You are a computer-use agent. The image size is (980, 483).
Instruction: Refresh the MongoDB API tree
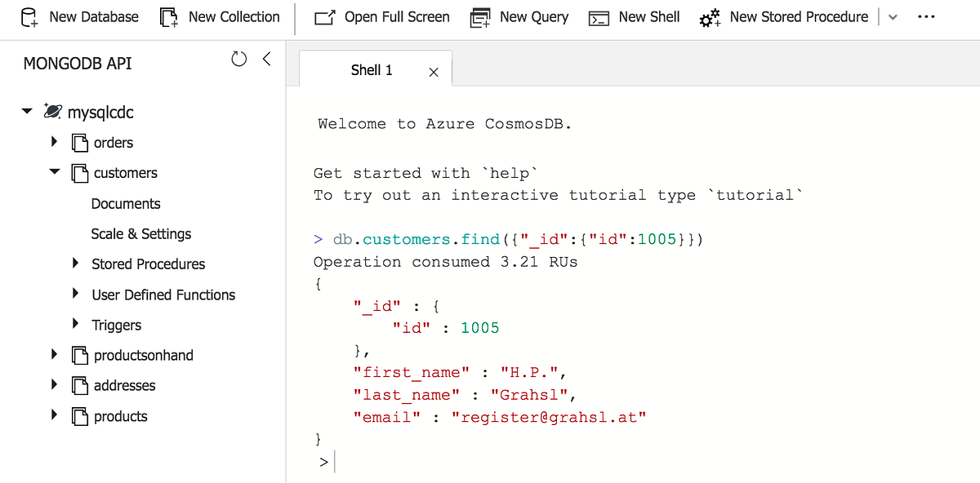(238, 58)
